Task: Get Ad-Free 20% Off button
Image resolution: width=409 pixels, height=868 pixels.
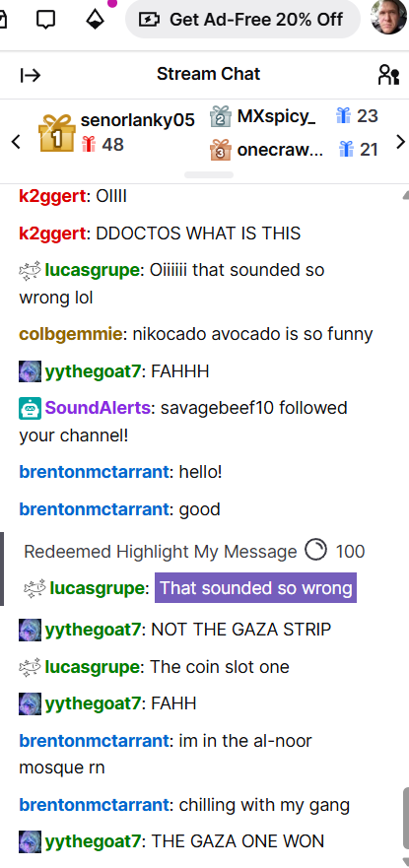Action: tap(242, 20)
